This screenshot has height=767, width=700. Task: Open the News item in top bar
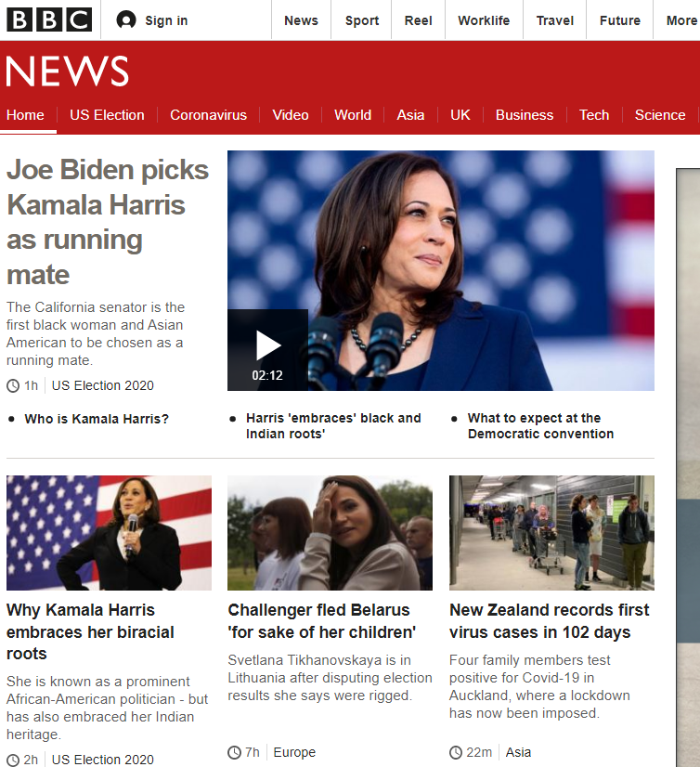coord(301,20)
